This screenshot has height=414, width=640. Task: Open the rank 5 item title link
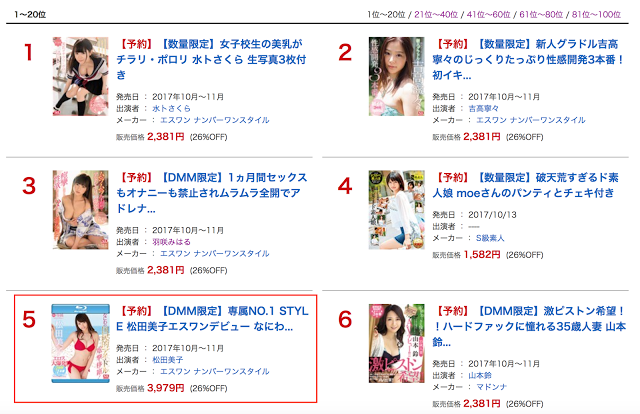pos(212,319)
